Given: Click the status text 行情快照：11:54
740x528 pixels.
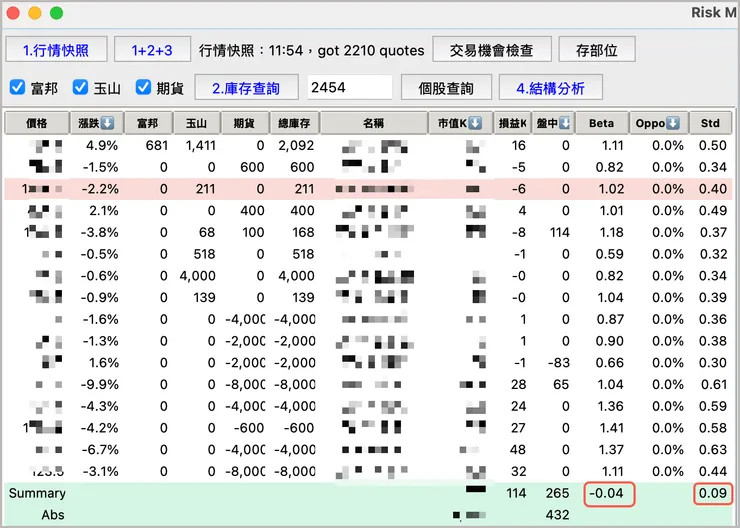Looking at the screenshot, I should tap(251, 50).
